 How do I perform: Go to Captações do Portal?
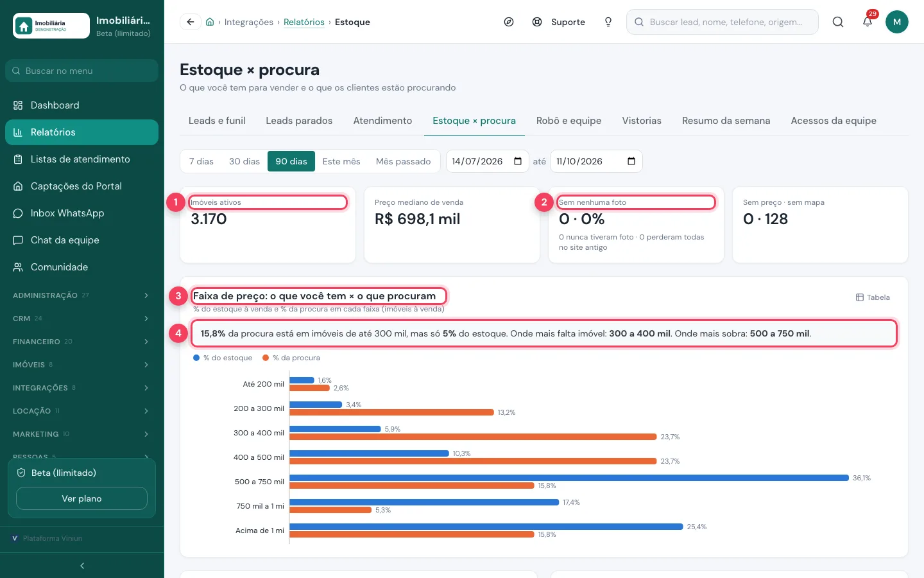[x=81, y=186]
